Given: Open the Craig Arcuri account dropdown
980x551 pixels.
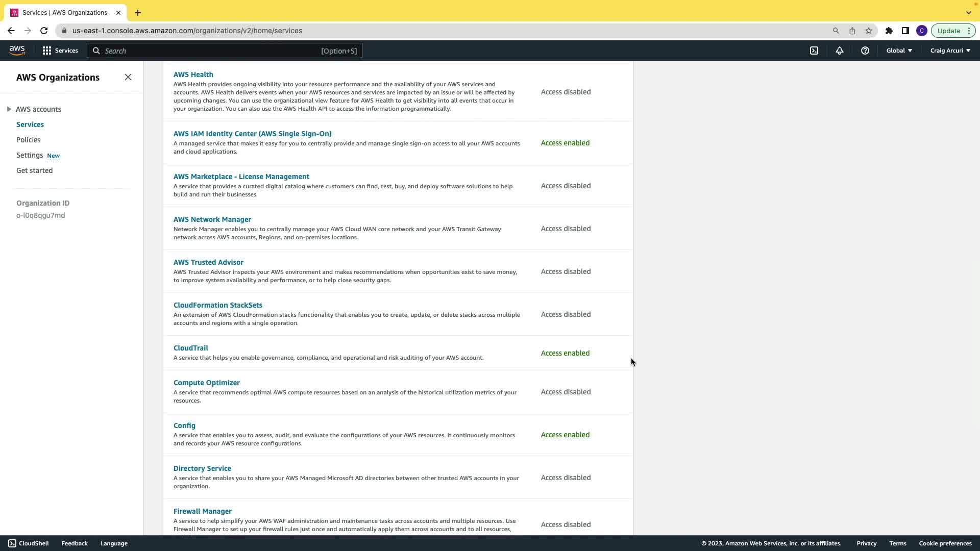Looking at the screenshot, I should 950,51.
